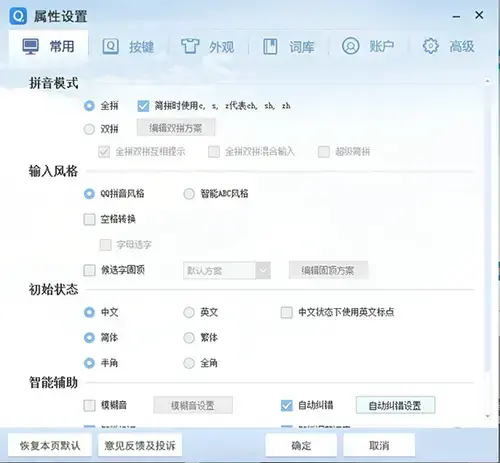Click the book icon on 词库 tab
Image resolution: width=500 pixels, height=463 pixels.
pos(270,46)
